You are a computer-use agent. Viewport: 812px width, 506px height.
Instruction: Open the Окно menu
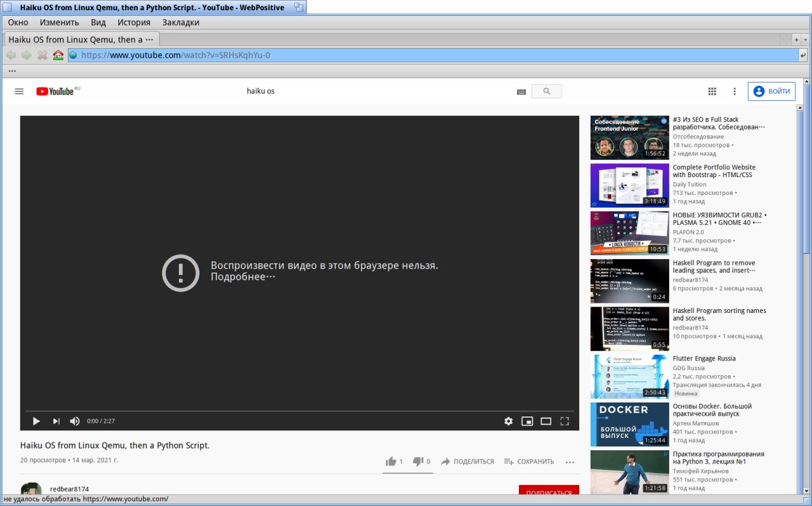click(x=18, y=22)
